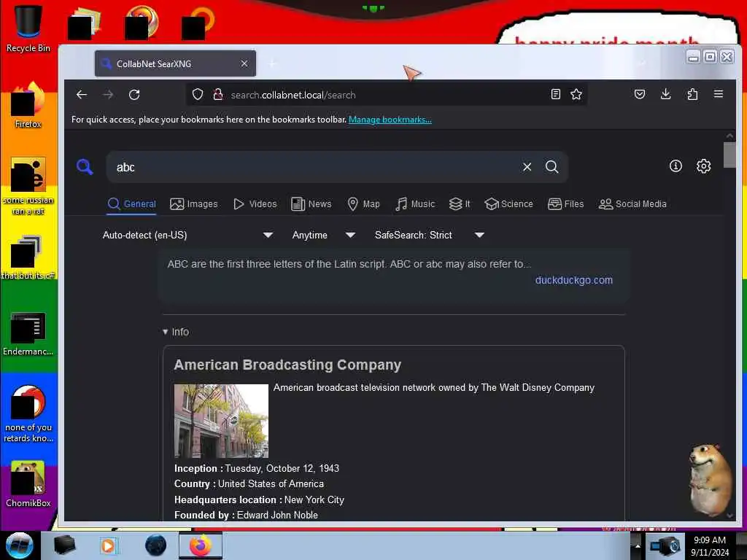Image resolution: width=747 pixels, height=560 pixels.
Task: Open the Auto-detect (en-US) language dropdown
Action: (x=187, y=235)
